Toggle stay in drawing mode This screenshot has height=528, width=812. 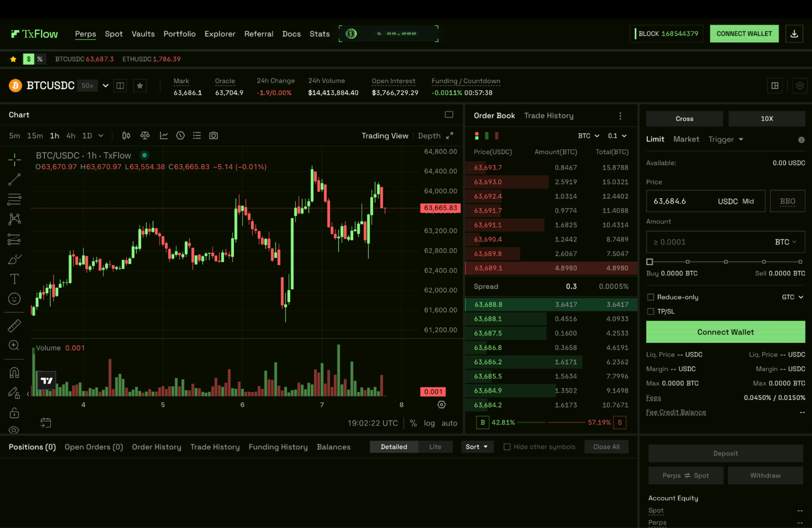pyautogui.click(x=14, y=393)
